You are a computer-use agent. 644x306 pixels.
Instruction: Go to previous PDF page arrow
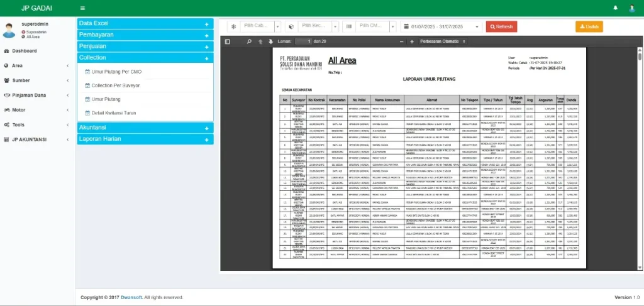point(260,41)
